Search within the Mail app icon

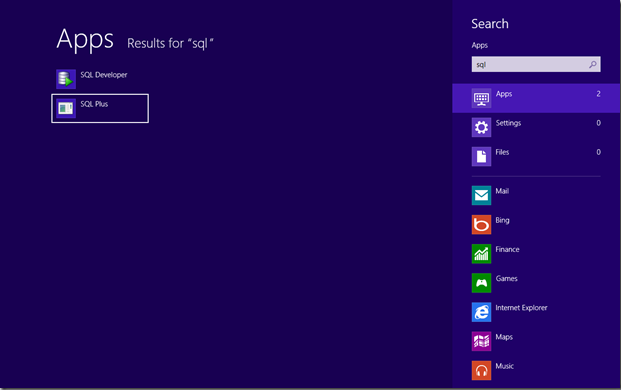pos(481,195)
